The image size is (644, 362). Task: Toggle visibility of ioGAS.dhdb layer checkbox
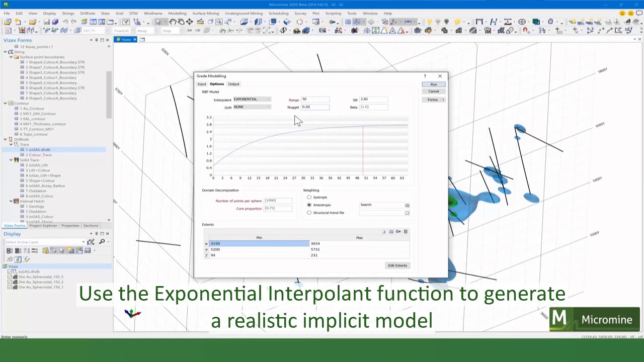click(10, 271)
